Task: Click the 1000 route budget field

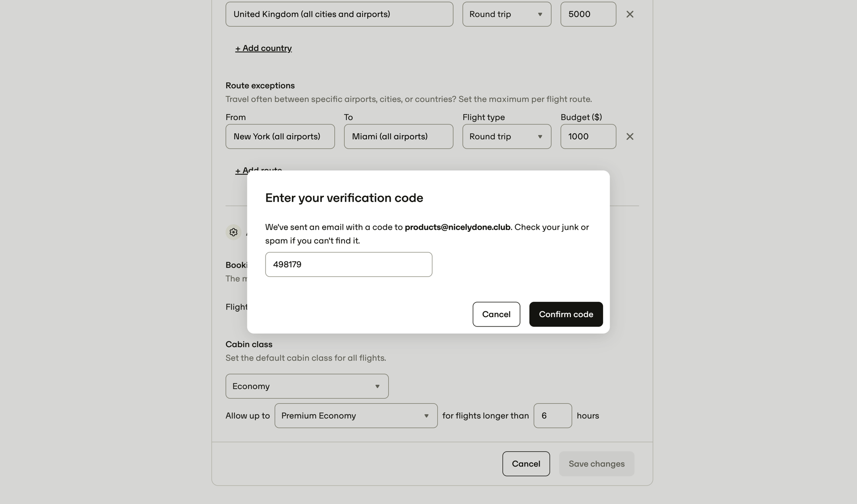Action: click(x=588, y=136)
